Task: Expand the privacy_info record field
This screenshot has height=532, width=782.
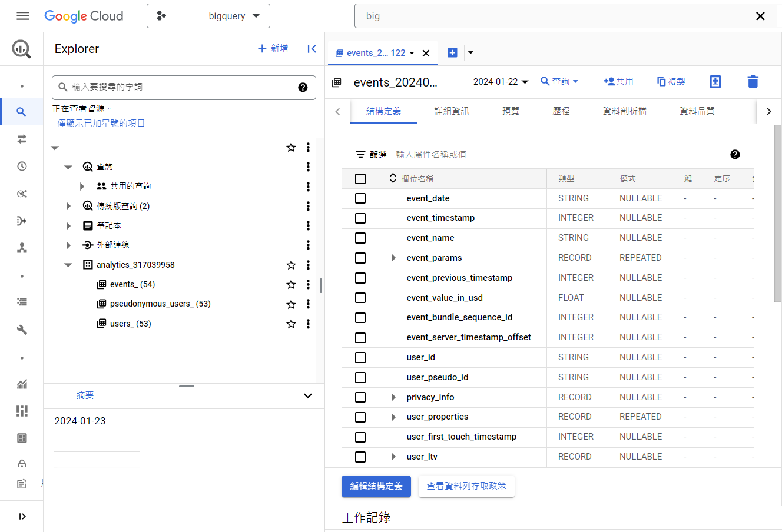Action: click(393, 397)
